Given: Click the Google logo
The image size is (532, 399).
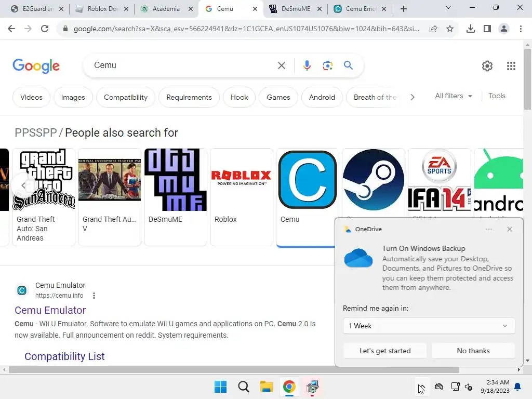Looking at the screenshot, I should pos(36,66).
